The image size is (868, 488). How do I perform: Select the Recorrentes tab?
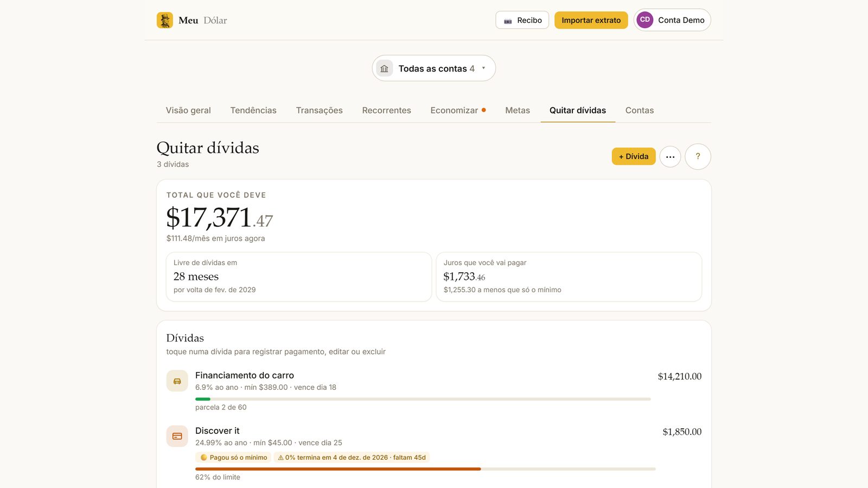tap(387, 110)
